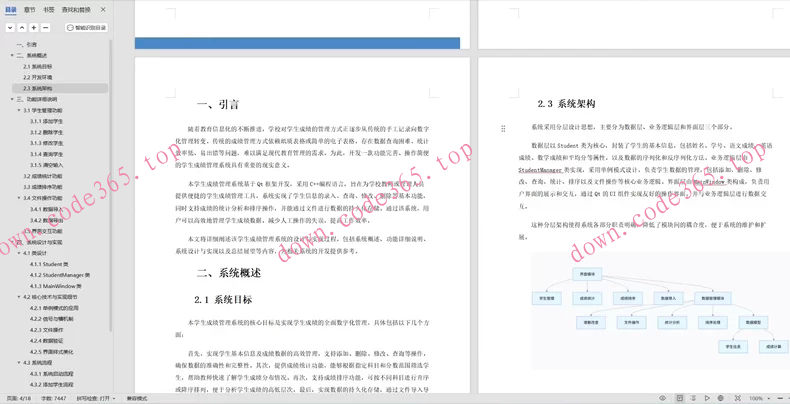Go to 2.2 开发环境 heading
Screen dimensions: 790x404
[x=37, y=78]
